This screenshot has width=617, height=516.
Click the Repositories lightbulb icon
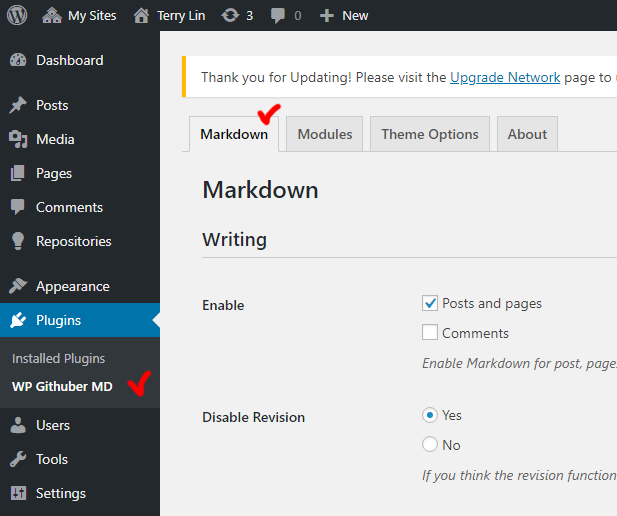pyautogui.click(x=18, y=241)
